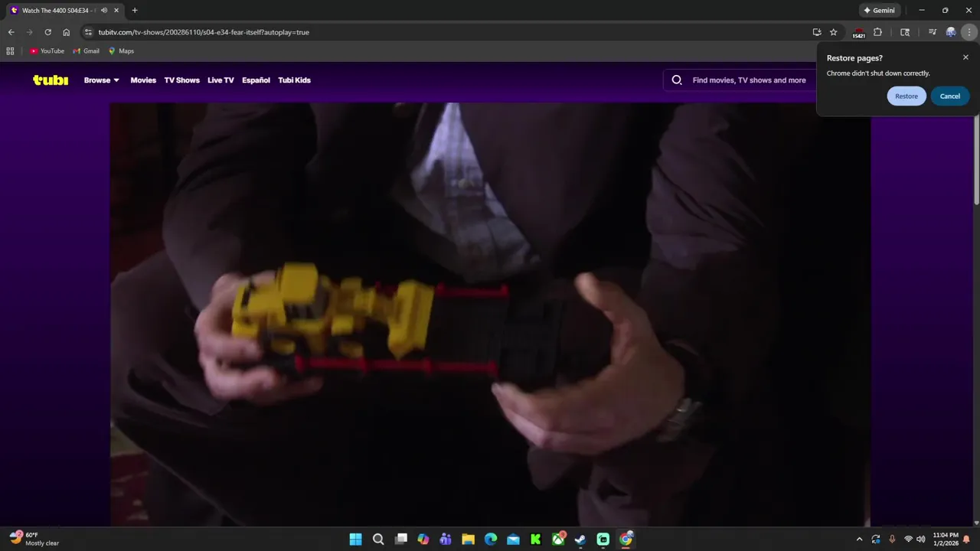Open volume control in system tray
Screen dimensions: 980x551
(x=921, y=540)
